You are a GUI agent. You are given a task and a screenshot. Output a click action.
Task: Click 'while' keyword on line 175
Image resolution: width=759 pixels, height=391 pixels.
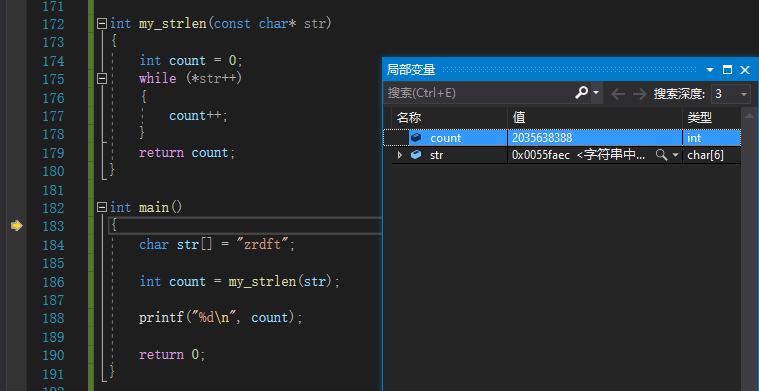(x=157, y=78)
